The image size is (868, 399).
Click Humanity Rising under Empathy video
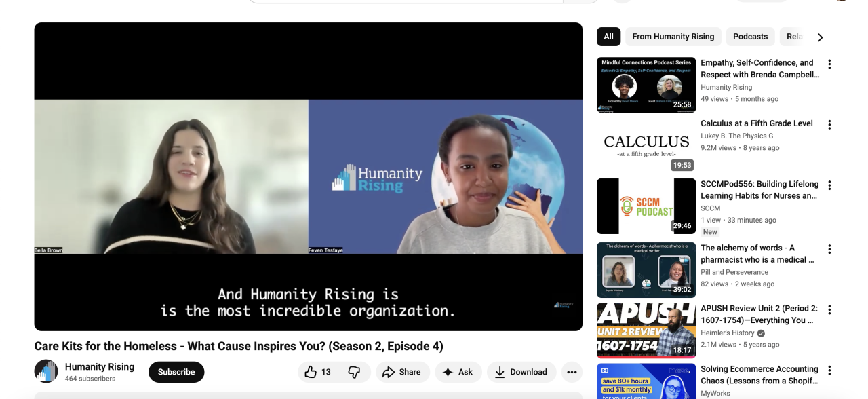[x=726, y=87]
